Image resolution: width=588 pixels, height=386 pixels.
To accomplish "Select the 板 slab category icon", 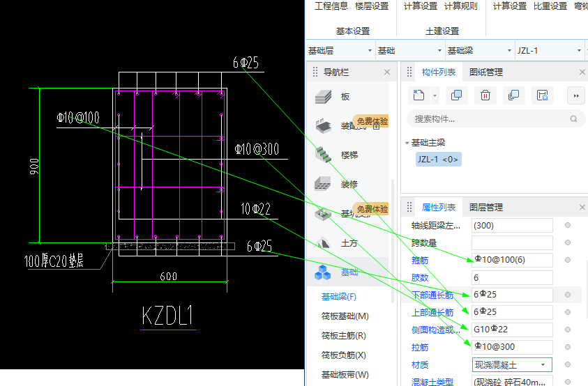I will tap(323, 97).
